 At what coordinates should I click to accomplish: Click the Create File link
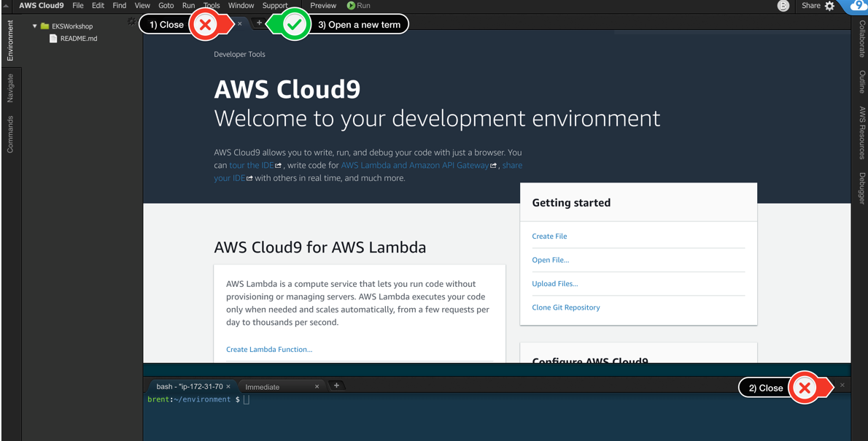[x=549, y=236]
